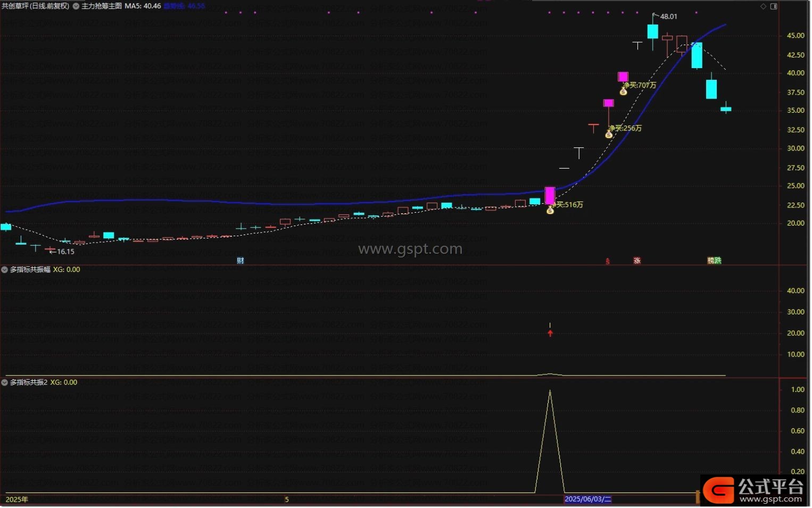812x508 pixels.
Task: Click the 2025年 label on the time axis
Action: 17,500
